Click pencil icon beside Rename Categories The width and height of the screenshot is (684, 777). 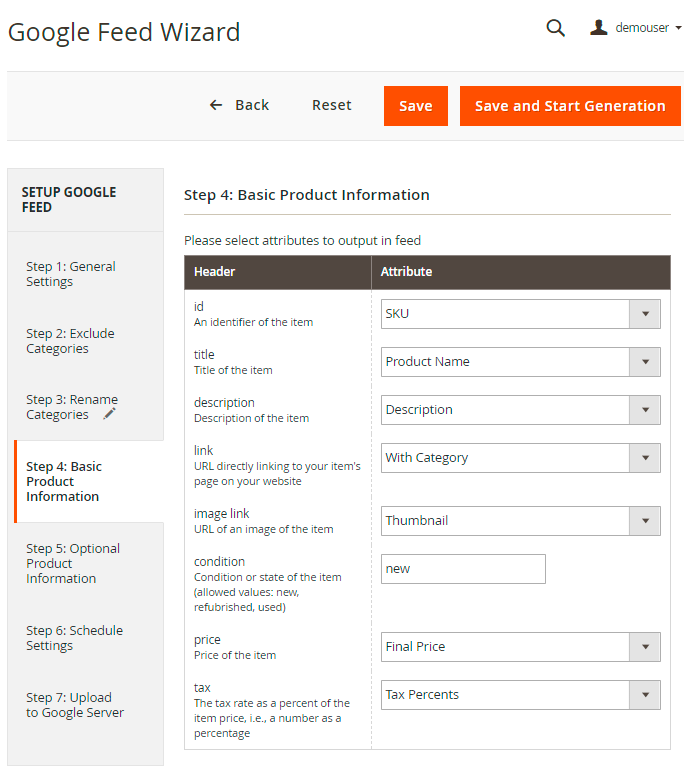[x=110, y=414]
